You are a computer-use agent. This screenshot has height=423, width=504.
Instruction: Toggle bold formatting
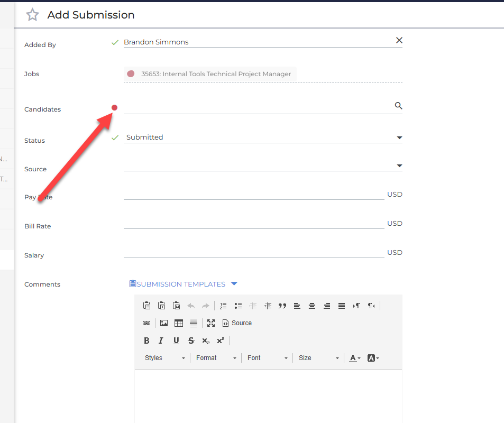click(146, 341)
